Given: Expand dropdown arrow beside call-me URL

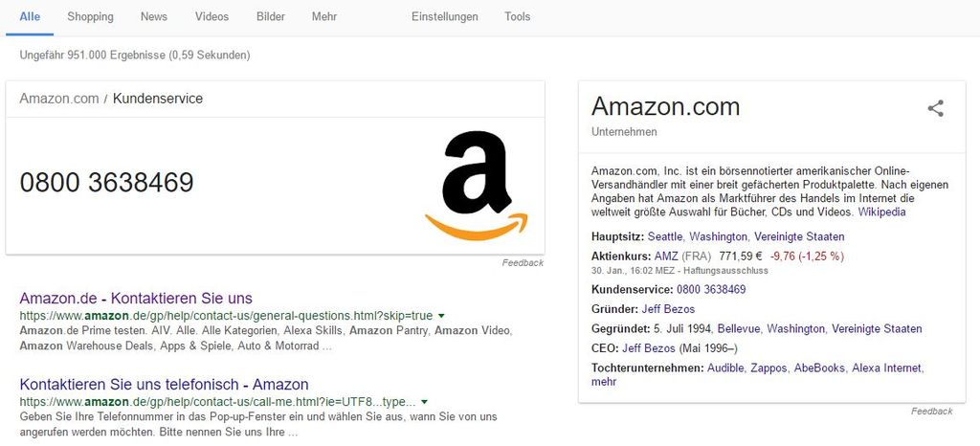Looking at the screenshot, I should [x=424, y=402].
